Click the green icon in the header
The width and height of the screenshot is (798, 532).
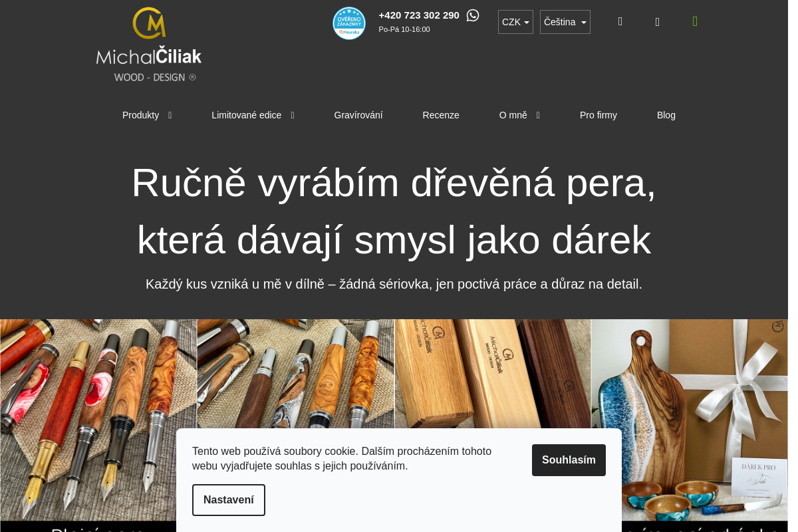695,22
